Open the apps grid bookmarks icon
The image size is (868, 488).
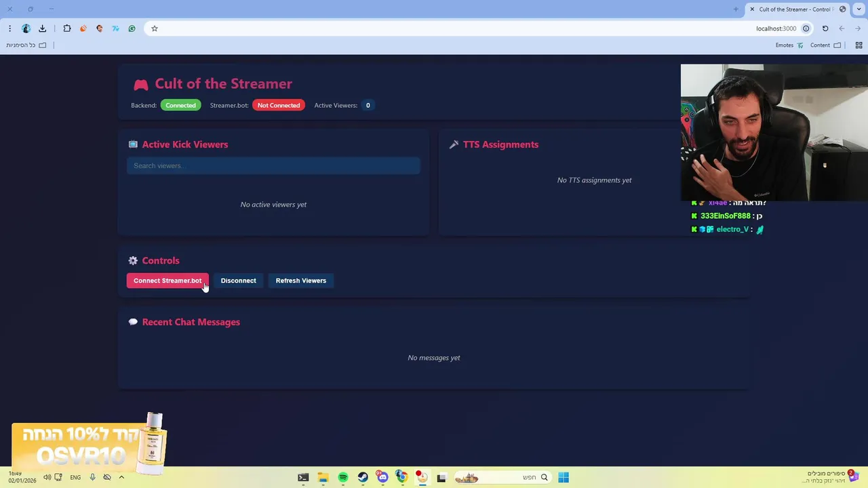[x=859, y=45]
